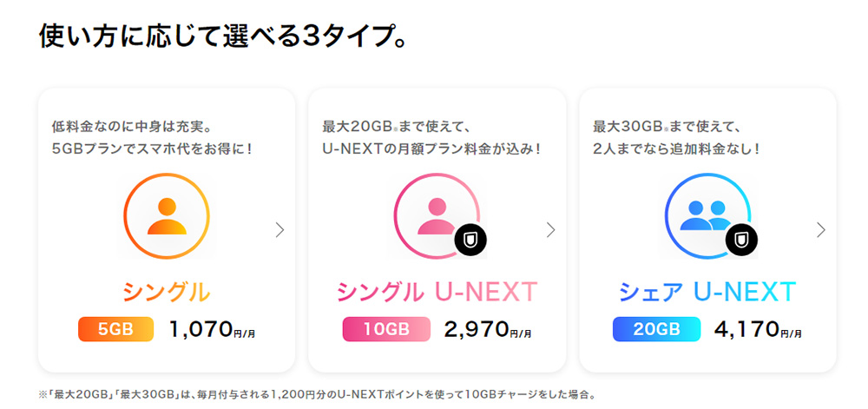Open the シングル U-NEXT card chevron
Image resolution: width=868 pixels, height=409 pixels.
coord(550,230)
